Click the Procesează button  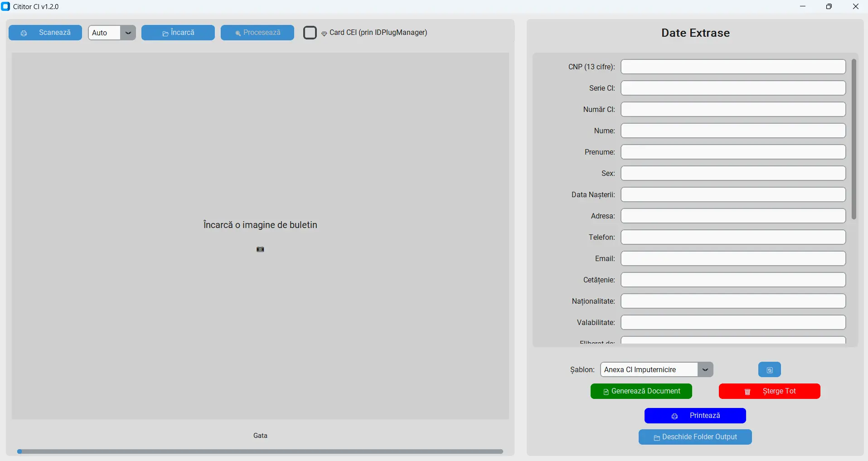coord(257,33)
